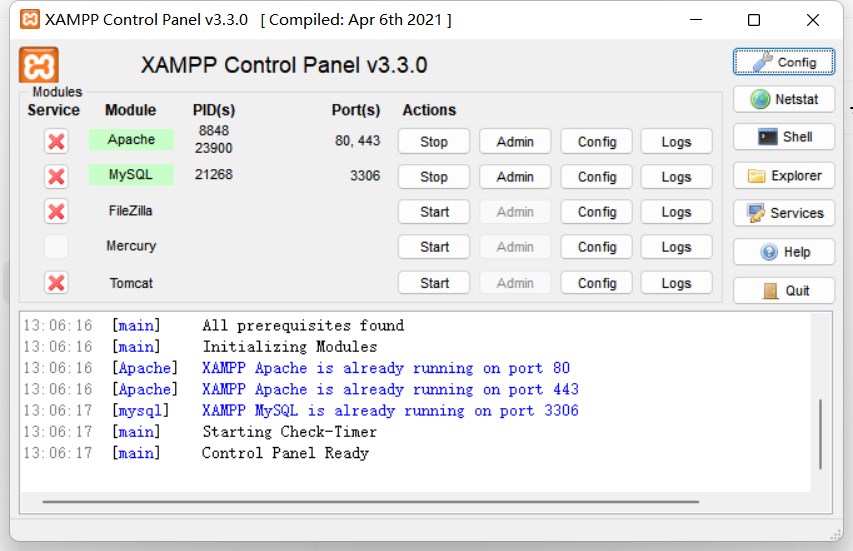The image size is (853, 551).
Task: Click the Mercury module name
Action: 131,246
